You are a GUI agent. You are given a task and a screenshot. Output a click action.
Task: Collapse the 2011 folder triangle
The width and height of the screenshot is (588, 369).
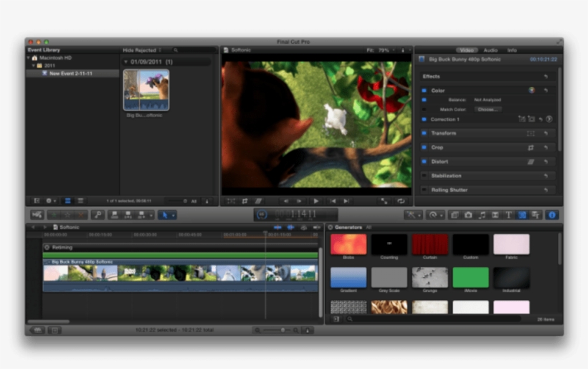coord(34,65)
